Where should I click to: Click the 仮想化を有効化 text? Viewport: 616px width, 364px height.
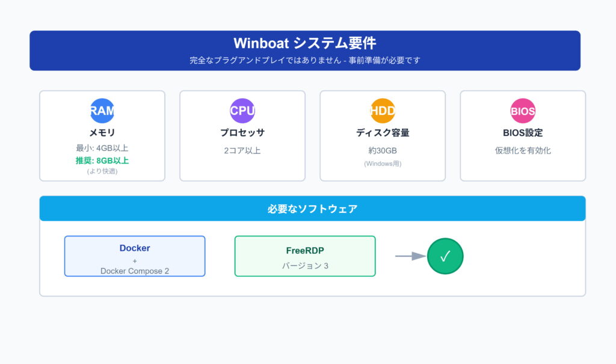(523, 150)
